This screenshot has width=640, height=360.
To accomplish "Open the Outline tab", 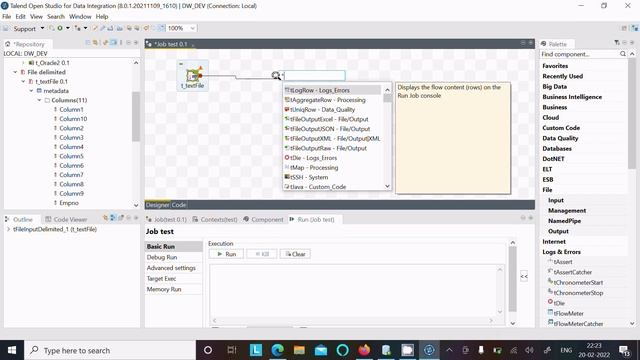I will click(x=19, y=220).
